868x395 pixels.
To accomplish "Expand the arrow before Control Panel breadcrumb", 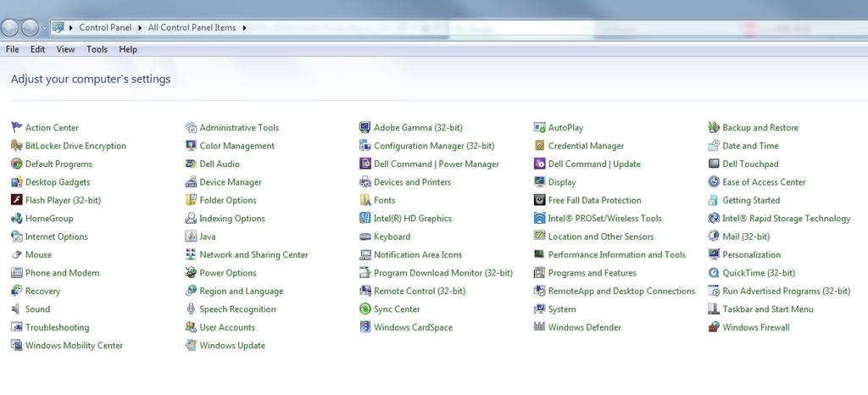I will [71, 28].
